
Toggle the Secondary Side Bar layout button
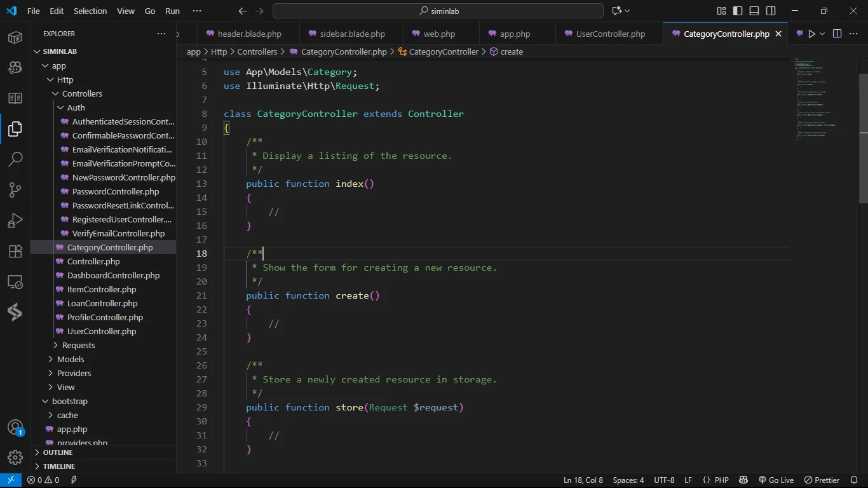click(771, 11)
